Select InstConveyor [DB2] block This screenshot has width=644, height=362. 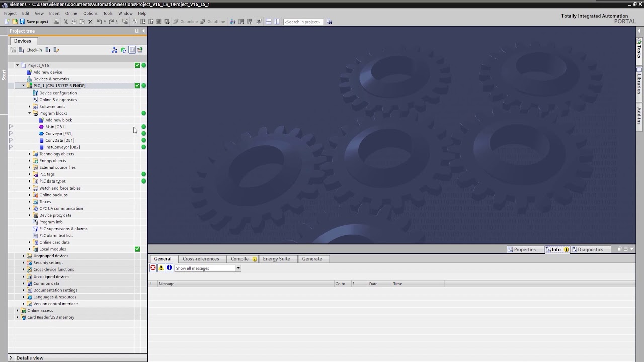(62, 147)
